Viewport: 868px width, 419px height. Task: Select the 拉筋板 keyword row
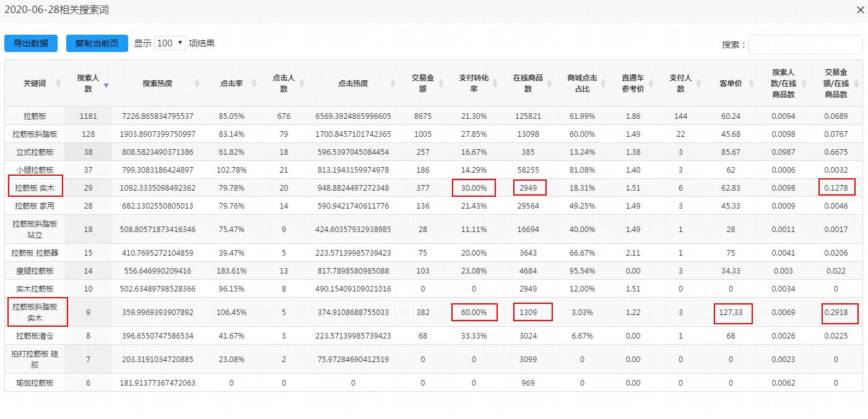tap(35, 114)
